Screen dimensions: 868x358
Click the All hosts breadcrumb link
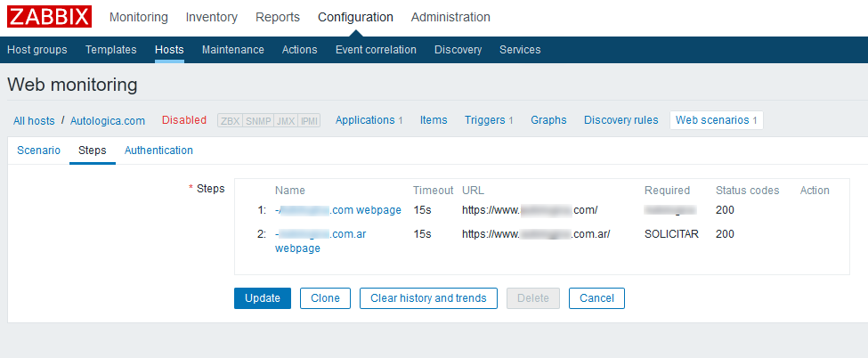[34, 120]
